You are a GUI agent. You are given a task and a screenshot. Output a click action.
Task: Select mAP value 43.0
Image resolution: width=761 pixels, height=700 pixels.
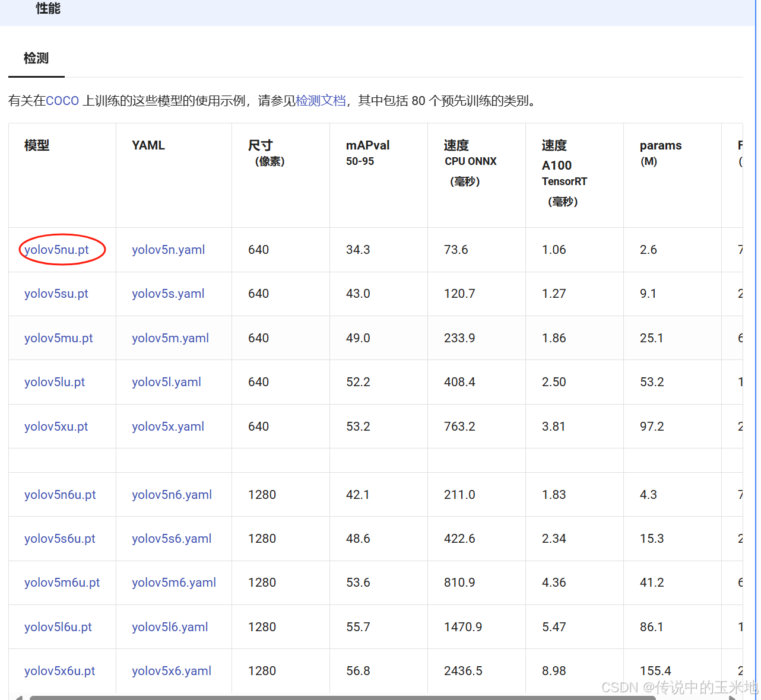click(x=358, y=294)
